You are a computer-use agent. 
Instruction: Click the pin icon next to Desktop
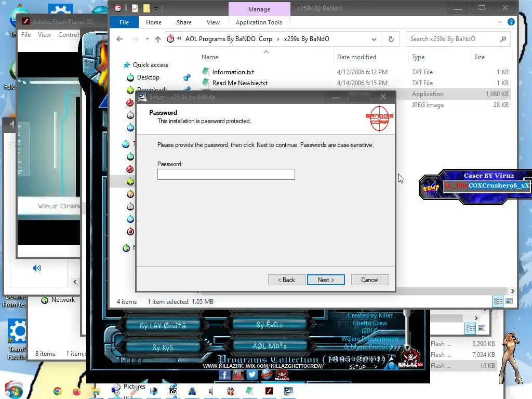187,78
